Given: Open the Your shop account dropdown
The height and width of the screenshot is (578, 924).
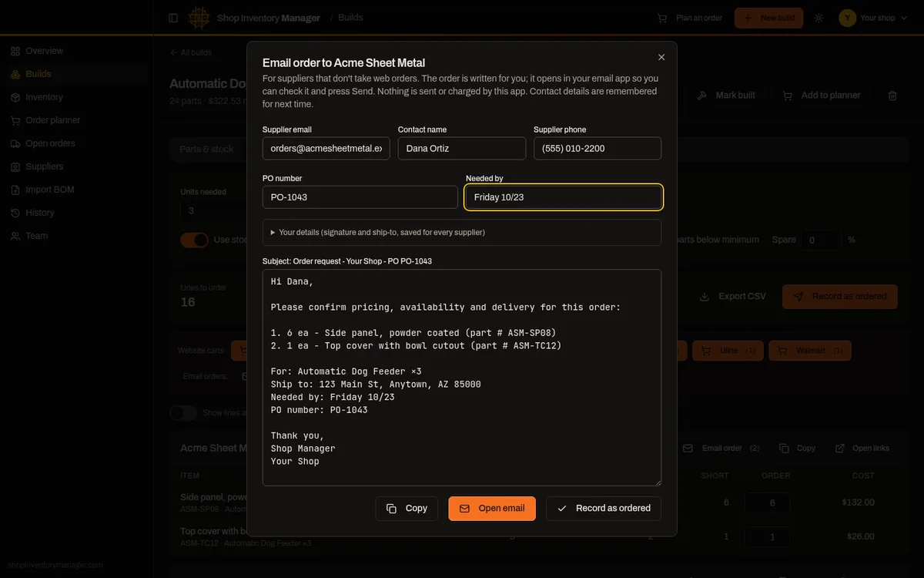Looking at the screenshot, I should pyautogui.click(x=874, y=18).
